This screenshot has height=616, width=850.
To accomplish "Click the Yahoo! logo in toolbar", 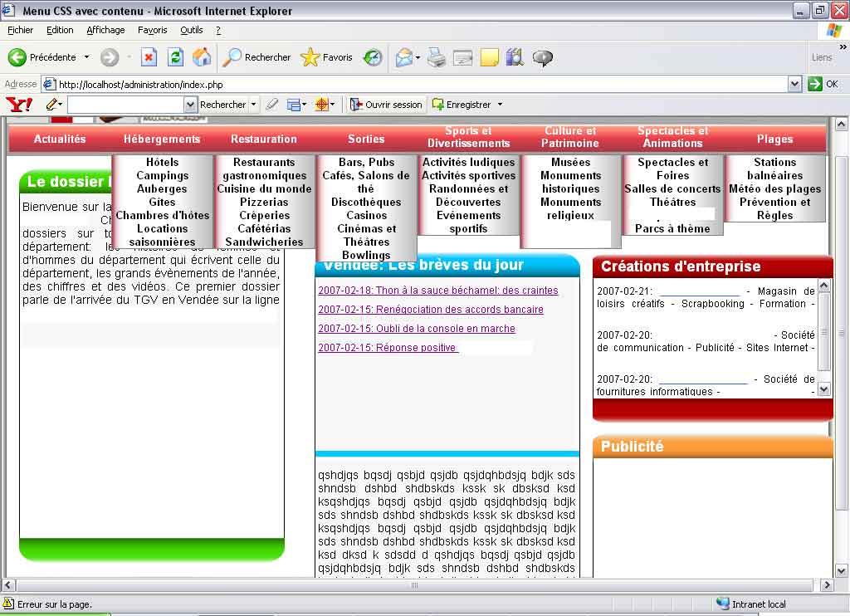I will coord(19,104).
